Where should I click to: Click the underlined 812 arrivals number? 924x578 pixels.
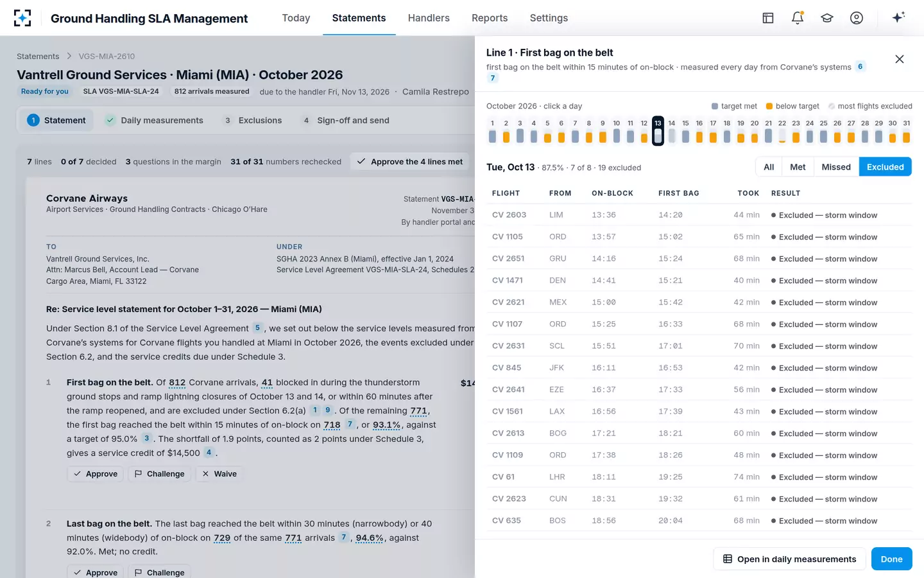pyautogui.click(x=177, y=382)
